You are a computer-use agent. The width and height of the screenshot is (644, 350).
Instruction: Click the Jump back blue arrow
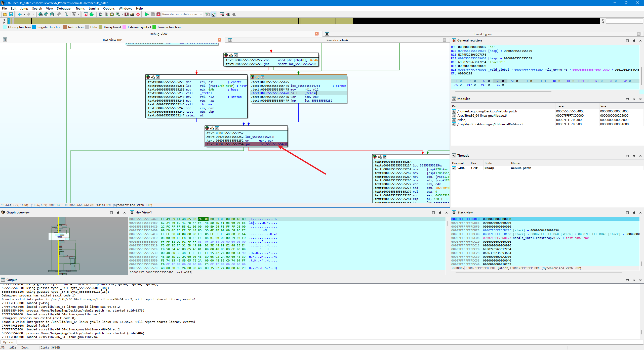tap(20, 14)
